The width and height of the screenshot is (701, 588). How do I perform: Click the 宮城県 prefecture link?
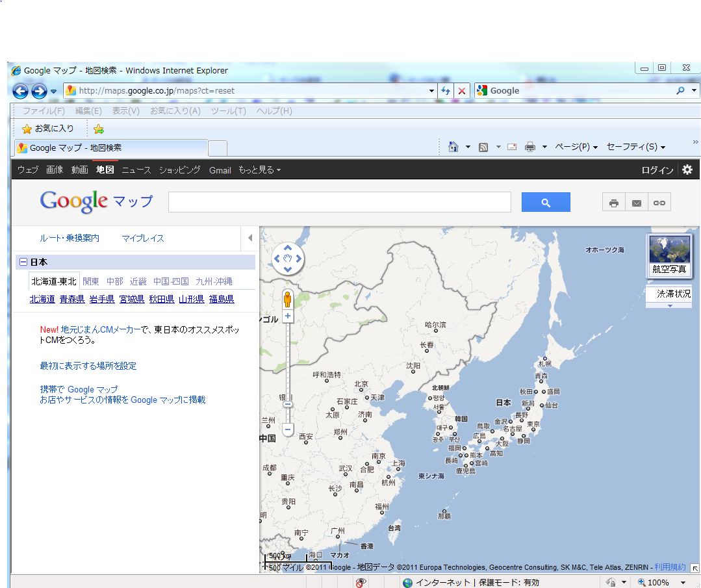[132, 299]
